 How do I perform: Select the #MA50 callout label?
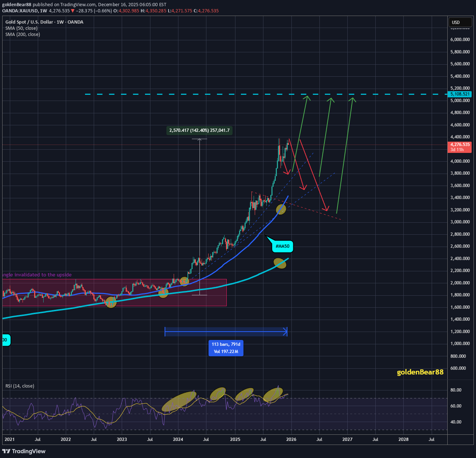click(283, 246)
